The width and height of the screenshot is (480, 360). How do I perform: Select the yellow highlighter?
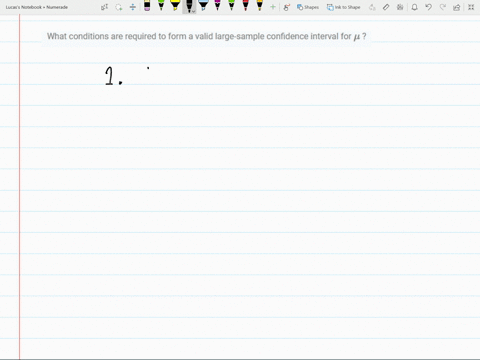tap(175, 5)
